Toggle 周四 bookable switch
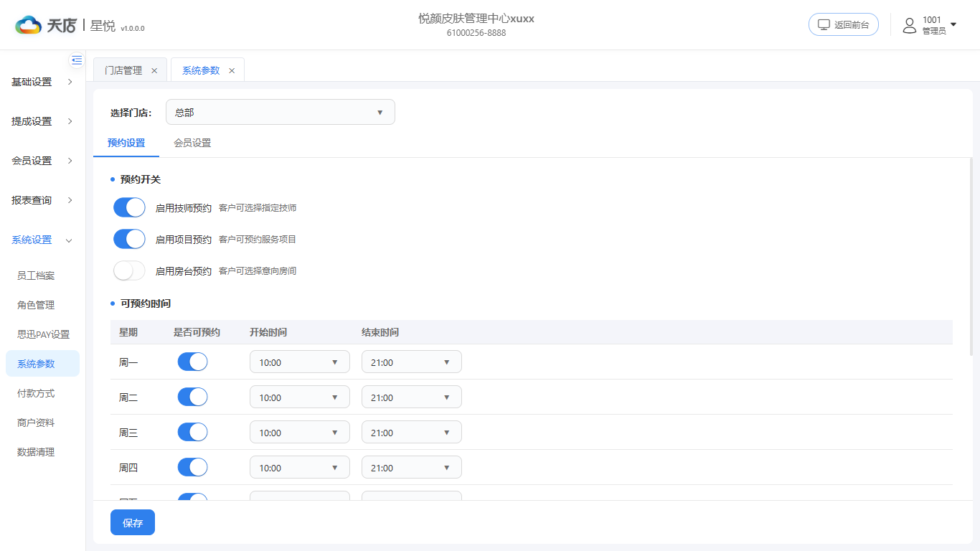This screenshot has width=980, height=551. [192, 467]
